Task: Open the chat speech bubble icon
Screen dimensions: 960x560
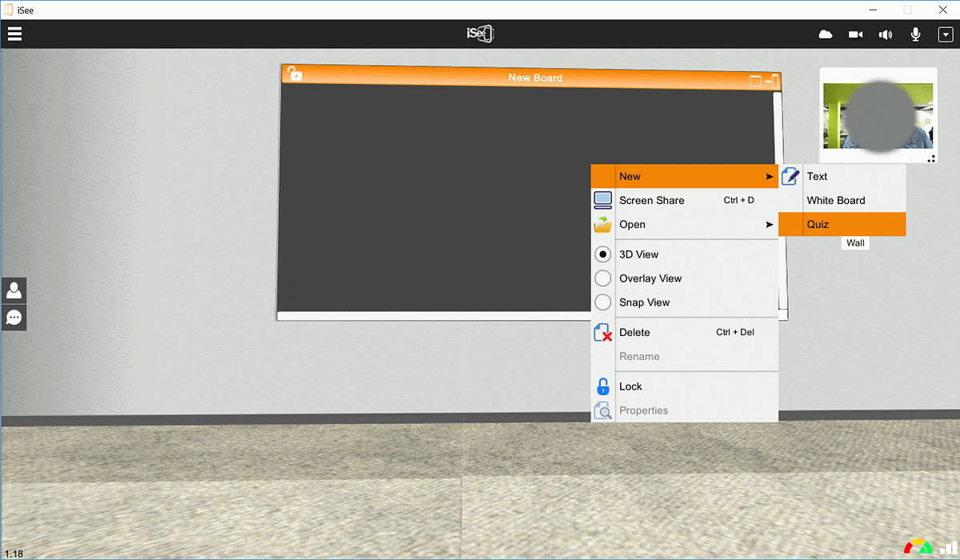Action: click(14, 317)
